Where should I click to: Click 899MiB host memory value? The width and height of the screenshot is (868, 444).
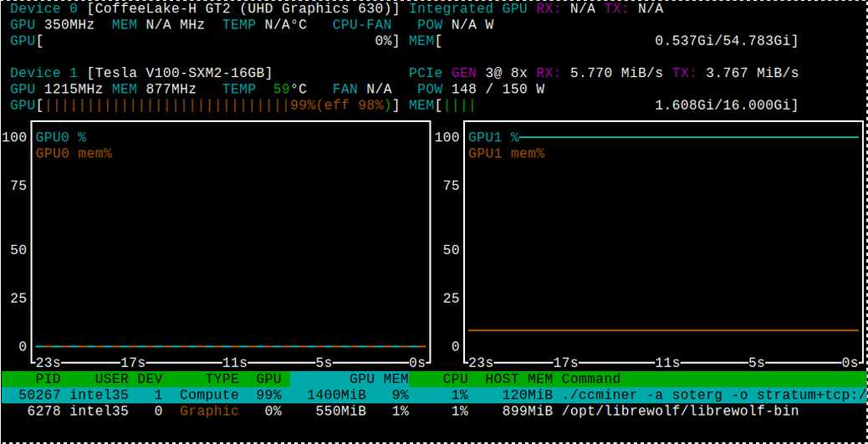pyautogui.click(x=528, y=411)
